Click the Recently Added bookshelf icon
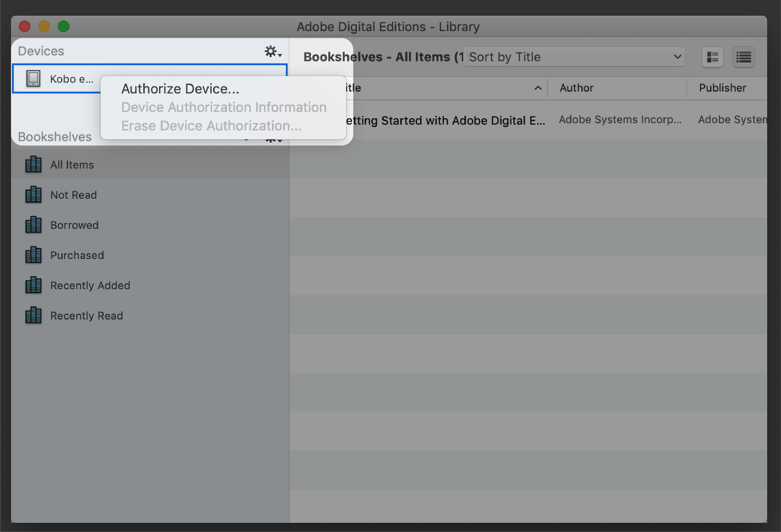The height and width of the screenshot is (532, 781). point(33,285)
